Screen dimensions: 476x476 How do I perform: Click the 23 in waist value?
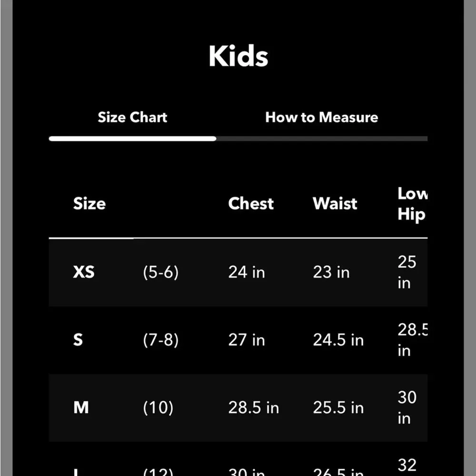pos(331,272)
